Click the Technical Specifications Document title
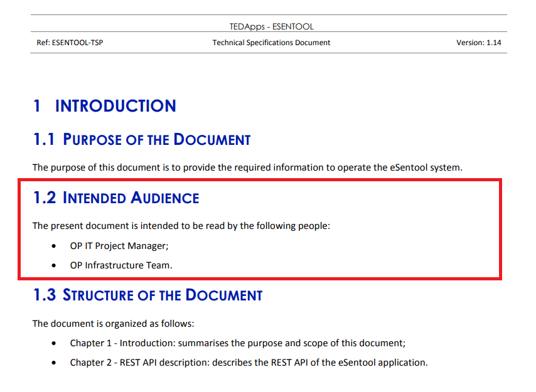Screen dimensions: 536x392 tap(271, 42)
